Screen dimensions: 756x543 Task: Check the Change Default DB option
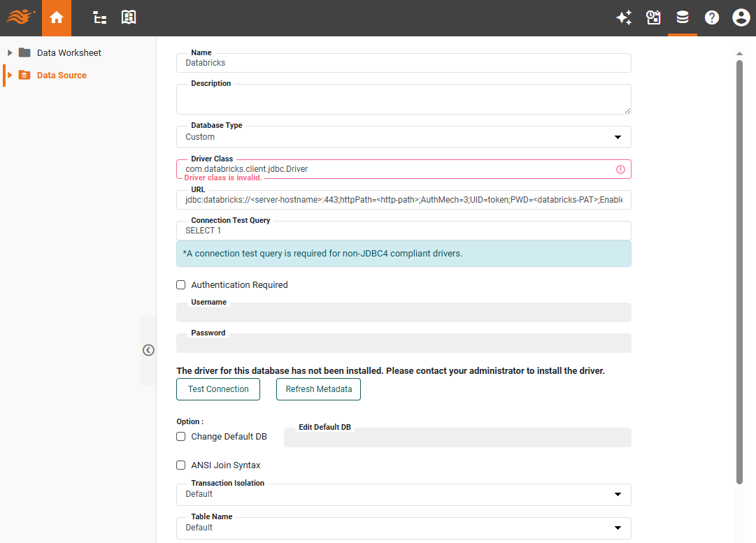point(180,436)
